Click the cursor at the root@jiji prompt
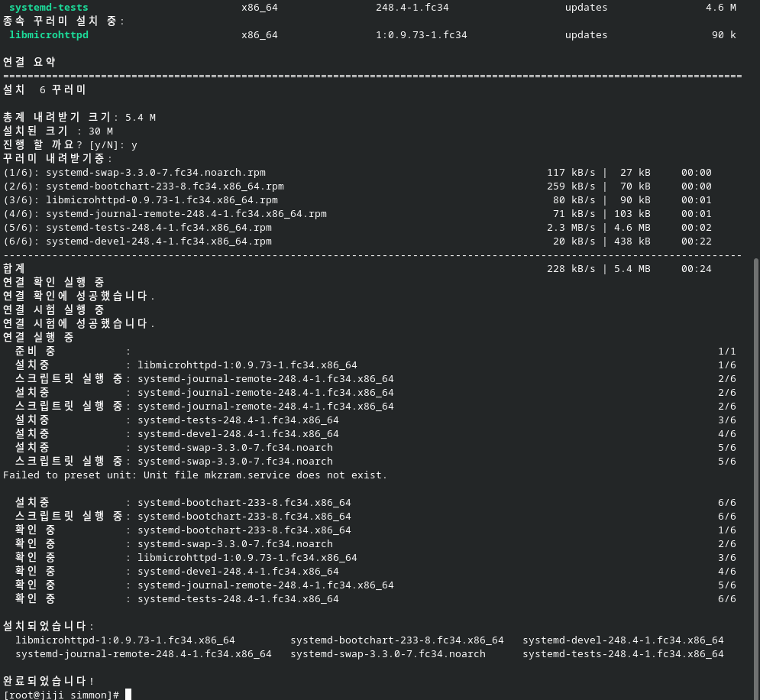The height and width of the screenshot is (700, 760). (128, 695)
